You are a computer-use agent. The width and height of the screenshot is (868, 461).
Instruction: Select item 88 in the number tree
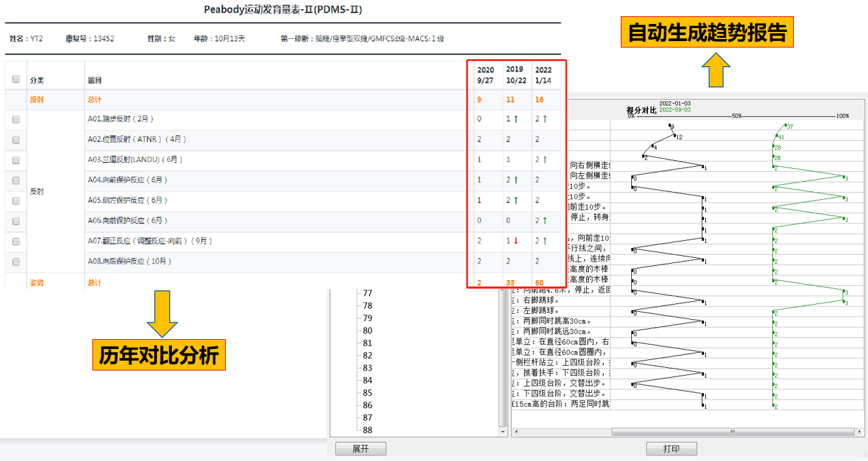click(368, 430)
